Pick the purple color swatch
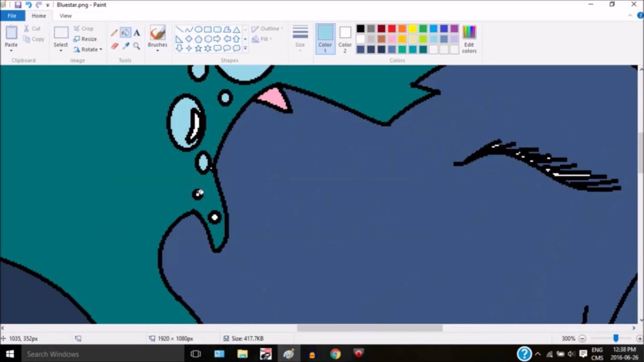The width and height of the screenshot is (644, 362). tap(454, 29)
